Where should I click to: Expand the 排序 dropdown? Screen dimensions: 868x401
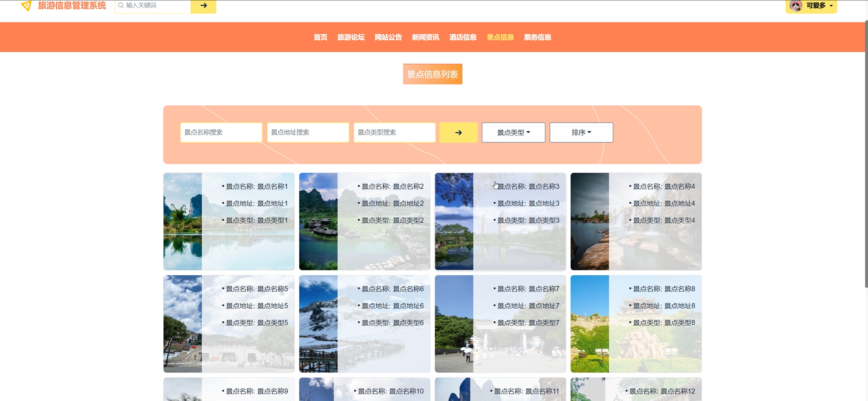[x=581, y=132]
